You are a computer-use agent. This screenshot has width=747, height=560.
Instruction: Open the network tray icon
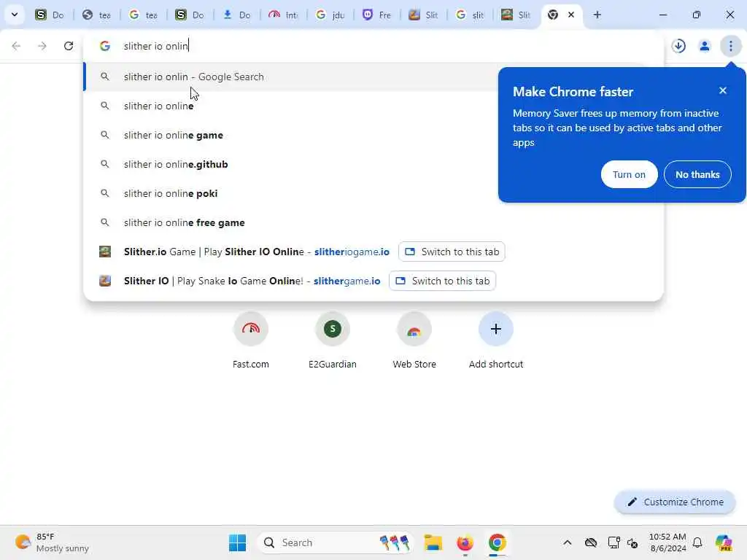tap(614, 542)
